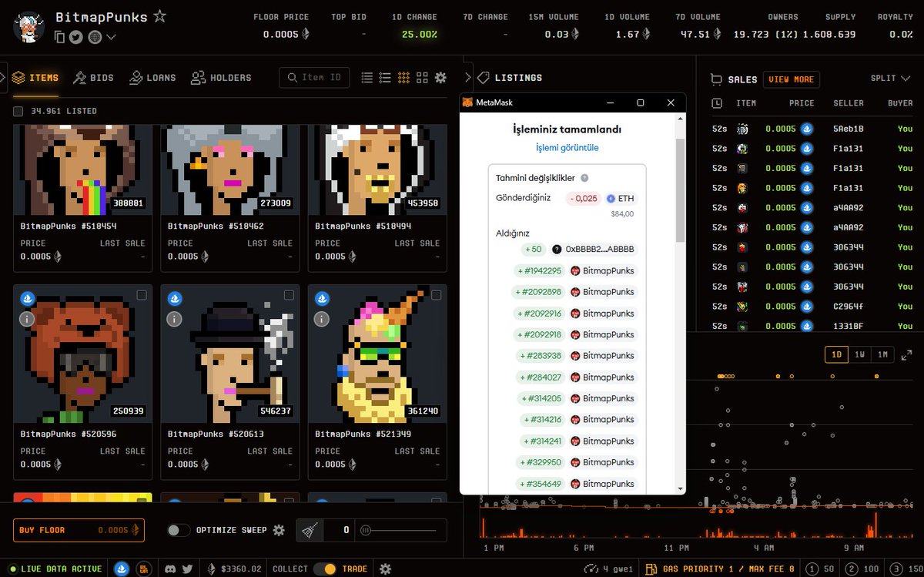Click MetaMask popup scrollbar down arrow
Screen dimensions: 924x577
(680, 488)
